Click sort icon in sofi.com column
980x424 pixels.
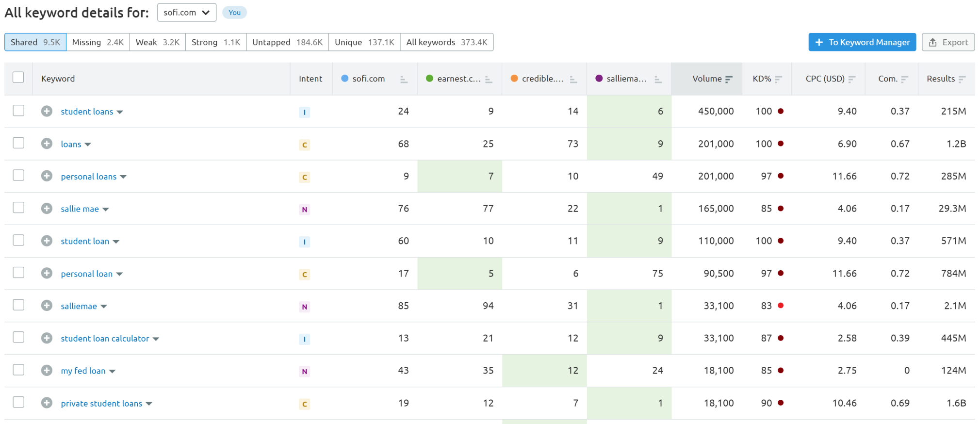[404, 79]
